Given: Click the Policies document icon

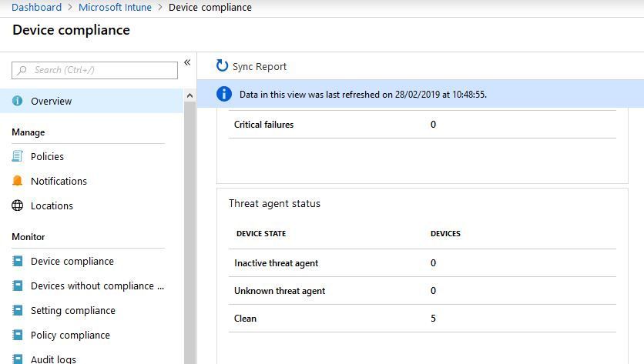Looking at the screenshot, I should [17, 156].
